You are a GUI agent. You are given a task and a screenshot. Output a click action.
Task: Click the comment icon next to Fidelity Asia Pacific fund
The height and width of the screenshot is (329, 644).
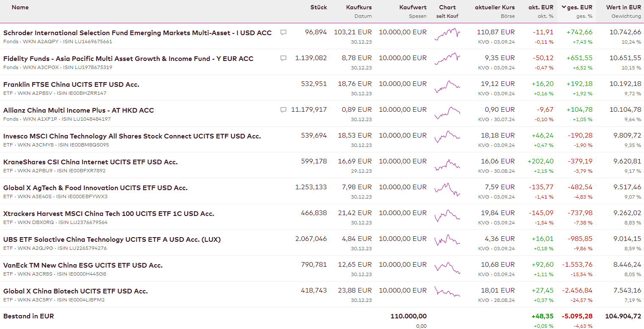coord(283,58)
